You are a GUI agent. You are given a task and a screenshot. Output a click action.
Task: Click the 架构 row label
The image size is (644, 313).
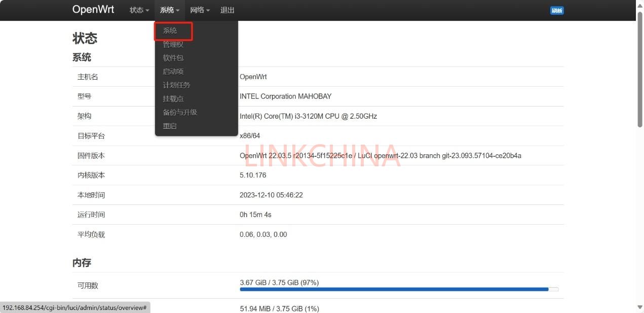point(84,116)
